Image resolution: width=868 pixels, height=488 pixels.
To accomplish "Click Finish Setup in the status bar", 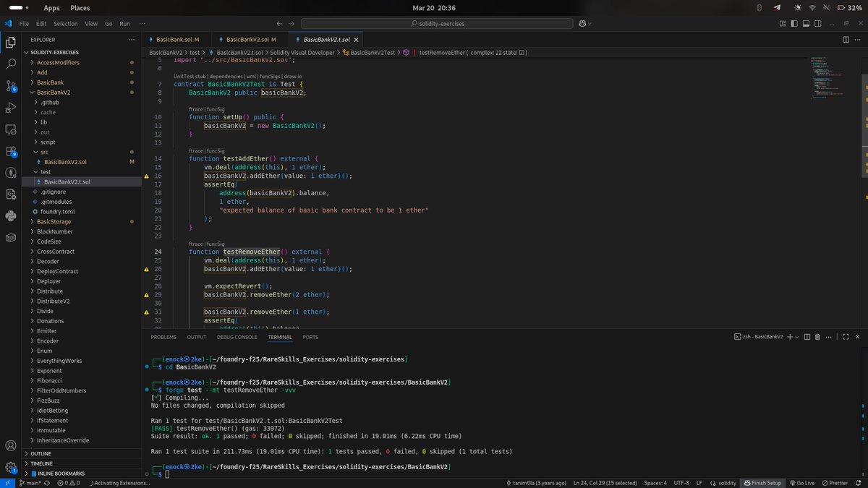I will 762,482.
